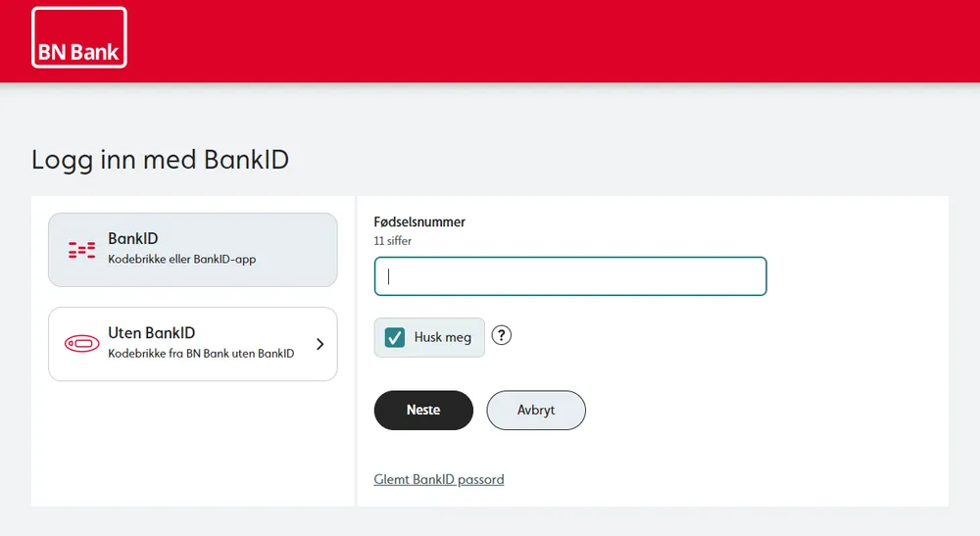The height and width of the screenshot is (536, 980).
Task: Click the Husk meg label text
Action: [x=443, y=337]
